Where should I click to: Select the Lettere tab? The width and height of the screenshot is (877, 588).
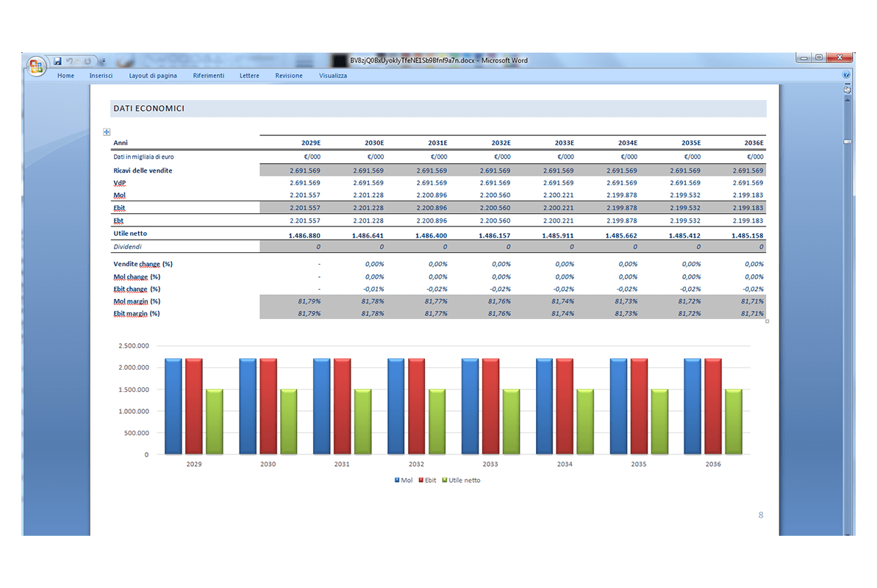(249, 76)
